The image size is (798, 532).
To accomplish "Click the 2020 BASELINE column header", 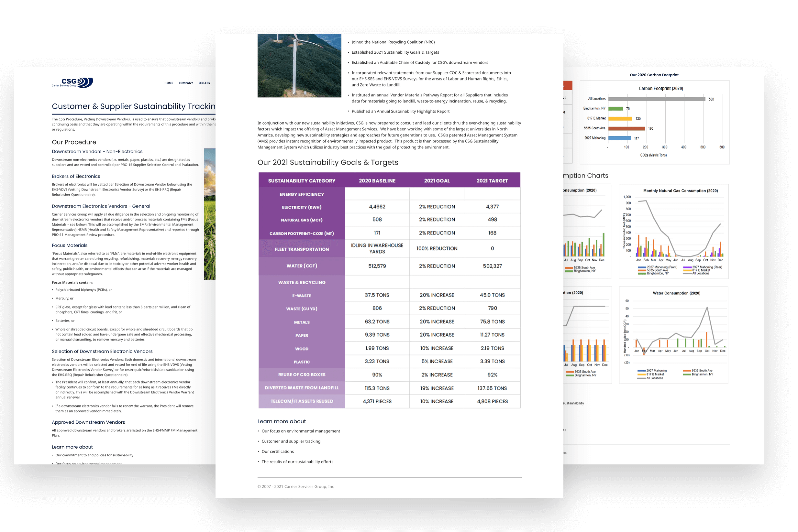I will point(377,181).
